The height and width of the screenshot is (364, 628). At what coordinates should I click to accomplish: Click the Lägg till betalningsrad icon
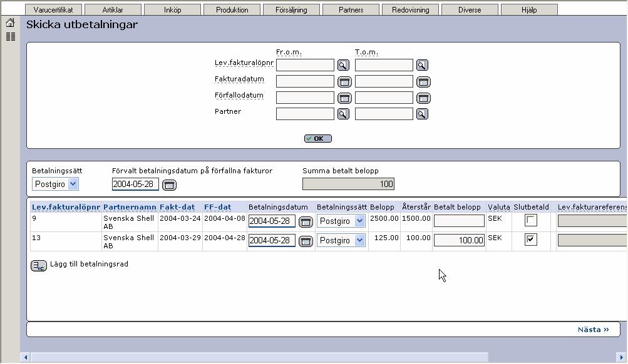point(39,265)
